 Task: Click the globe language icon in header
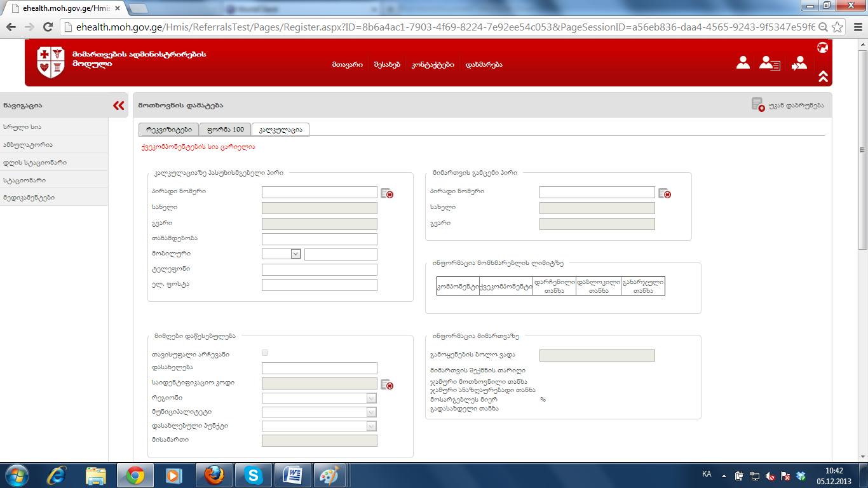click(x=822, y=47)
